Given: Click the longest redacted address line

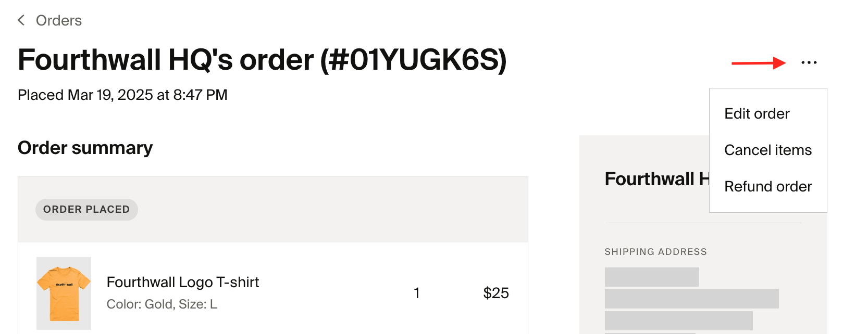Looking at the screenshot, I should click(692, 299).
